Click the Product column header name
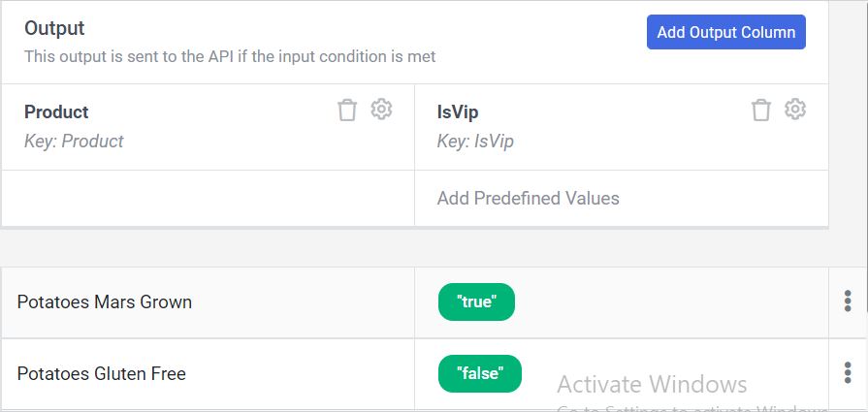The width and height of the screenshot is (868, 412). [56, 111]
